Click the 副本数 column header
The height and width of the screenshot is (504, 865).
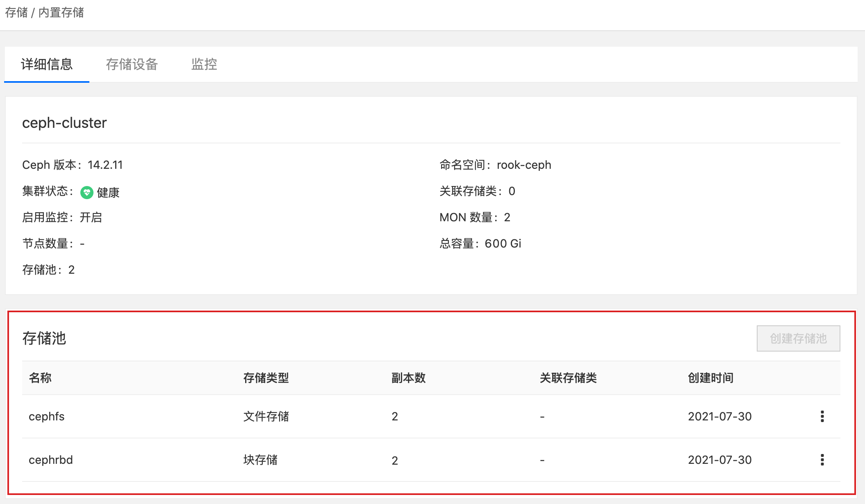(408, 378)
